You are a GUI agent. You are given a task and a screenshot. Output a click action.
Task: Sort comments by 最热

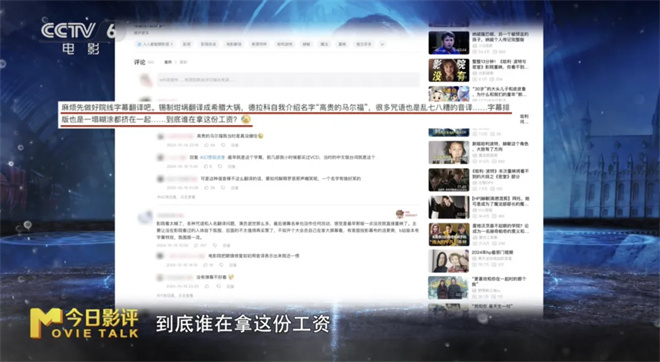click(168, 62)
